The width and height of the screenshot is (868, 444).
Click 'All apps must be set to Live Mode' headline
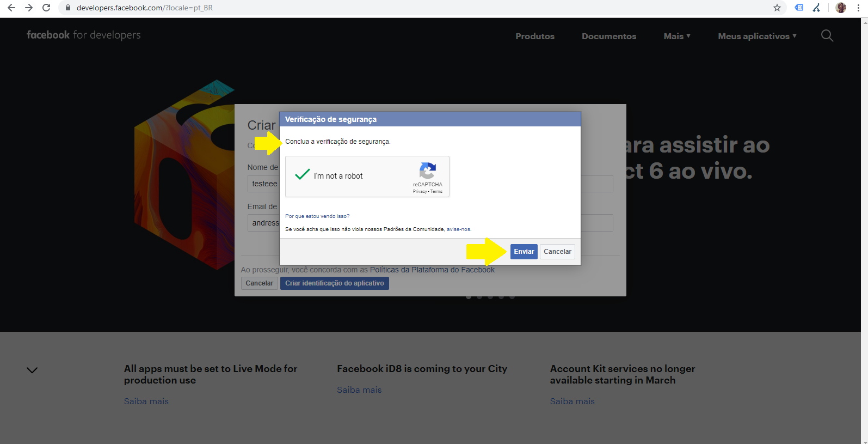coord(211,374)
